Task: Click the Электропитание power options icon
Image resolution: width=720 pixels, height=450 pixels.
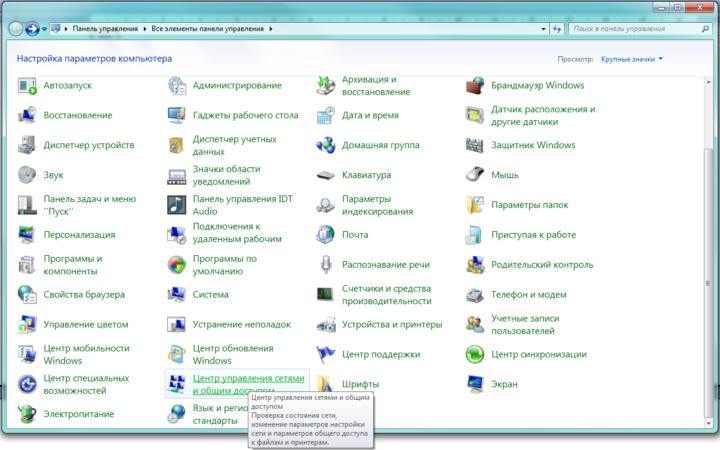Action: tap(27, 414)
